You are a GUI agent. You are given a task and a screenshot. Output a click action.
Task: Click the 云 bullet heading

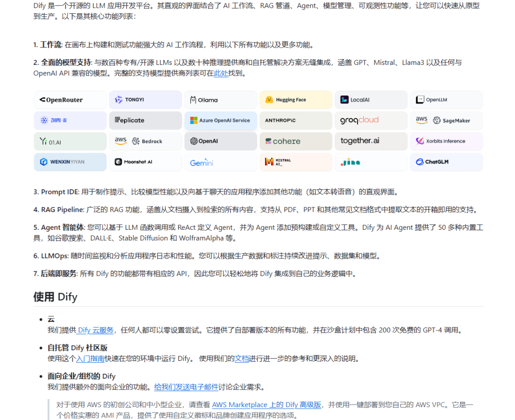pos(51,319)
